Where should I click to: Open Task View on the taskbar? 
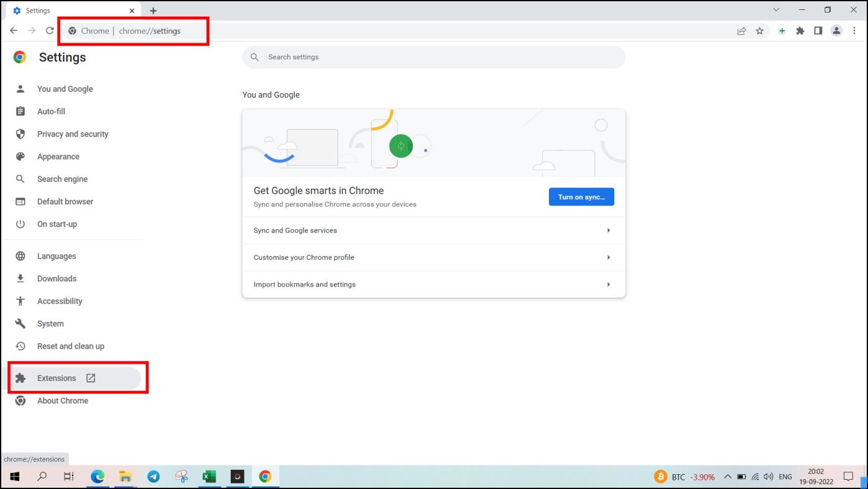pos(69,477)
